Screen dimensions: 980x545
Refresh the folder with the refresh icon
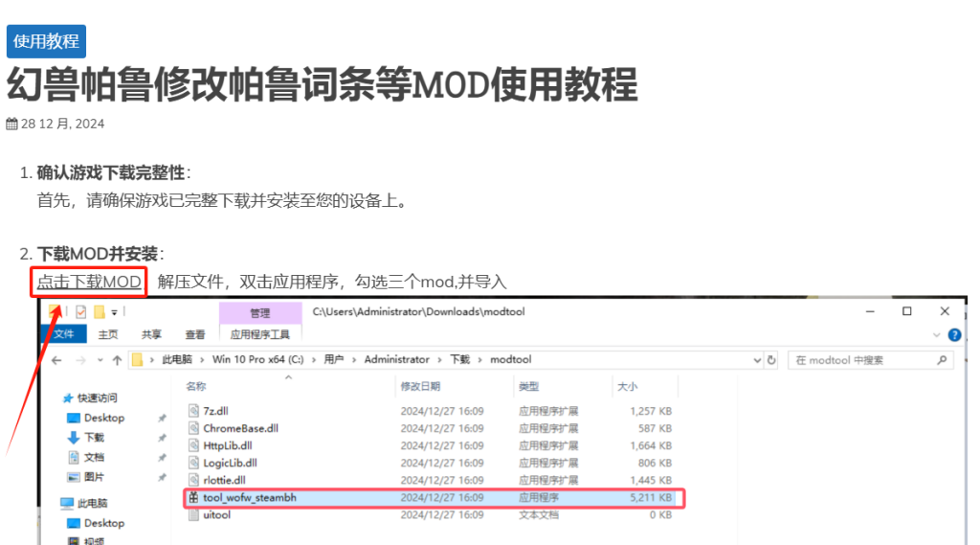click(771, 360)
